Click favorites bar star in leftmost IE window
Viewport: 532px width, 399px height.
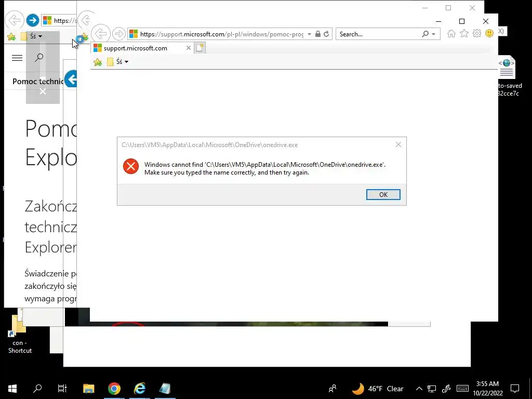pos(11,36)
